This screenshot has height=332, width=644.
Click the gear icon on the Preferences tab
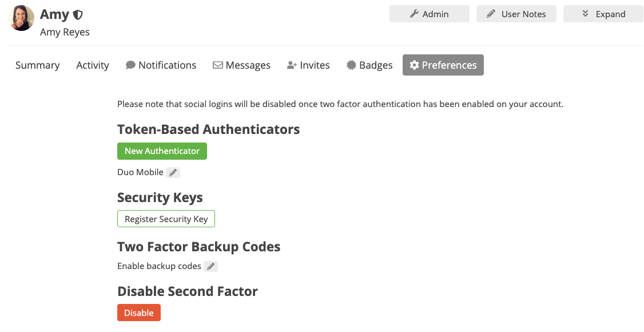[414, 65]
